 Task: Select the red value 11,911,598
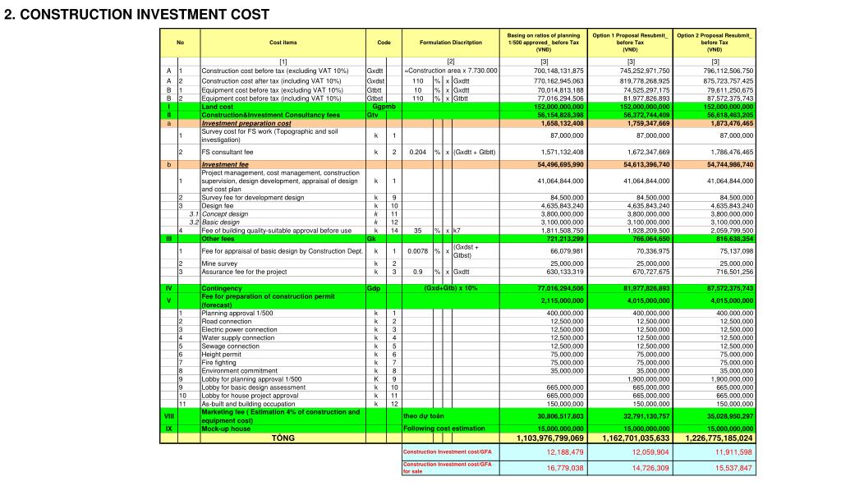733,452
